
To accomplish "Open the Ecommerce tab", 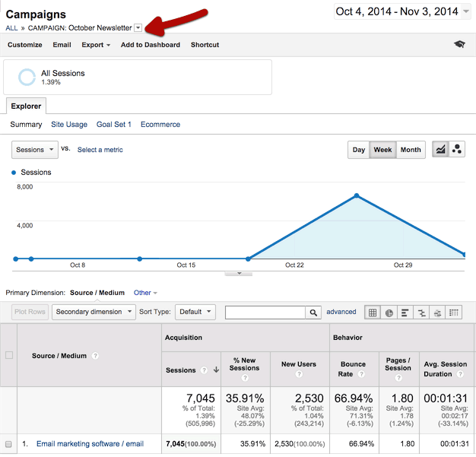I will click(160, 125).
